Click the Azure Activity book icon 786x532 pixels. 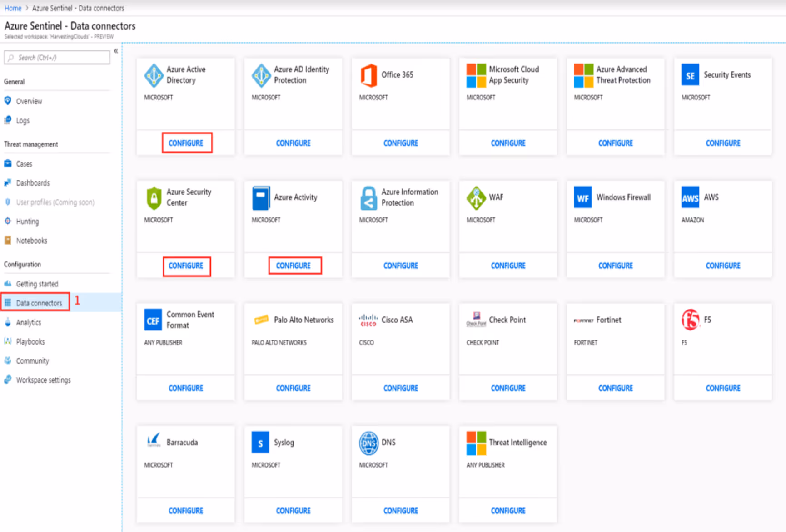261,198
